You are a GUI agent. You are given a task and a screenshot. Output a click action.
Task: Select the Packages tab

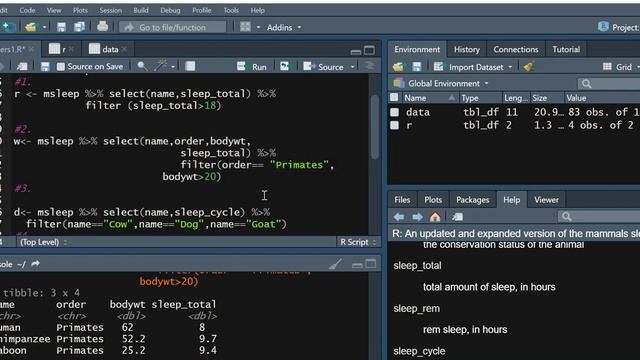pos(473,200)
